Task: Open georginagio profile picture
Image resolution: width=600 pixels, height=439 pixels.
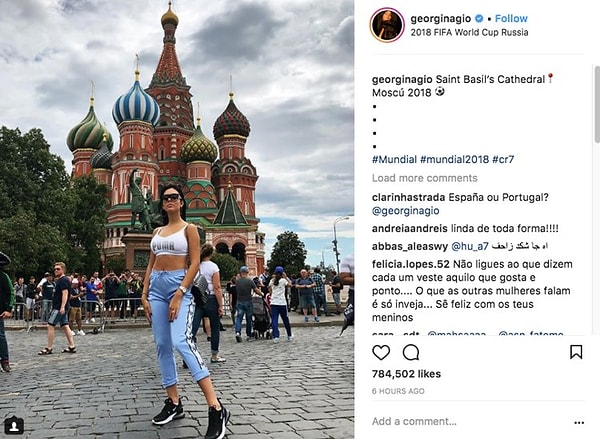Action: point(387,25)
